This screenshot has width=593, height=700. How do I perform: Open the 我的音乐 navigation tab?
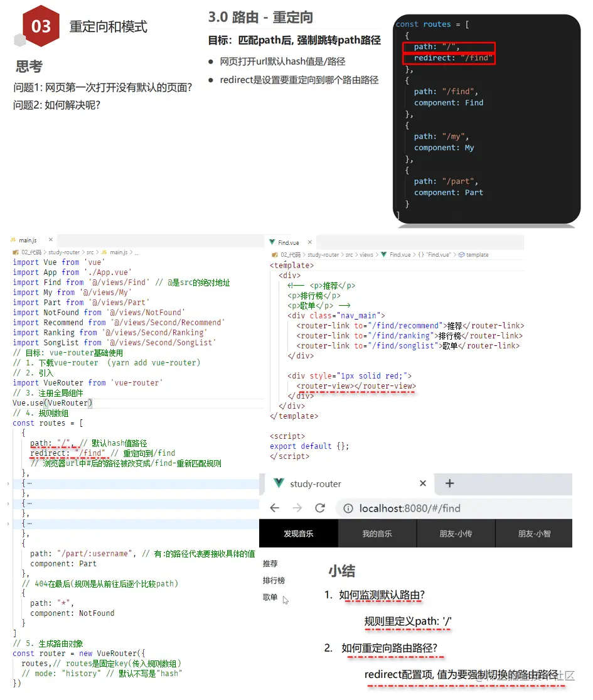coord(377,534)
